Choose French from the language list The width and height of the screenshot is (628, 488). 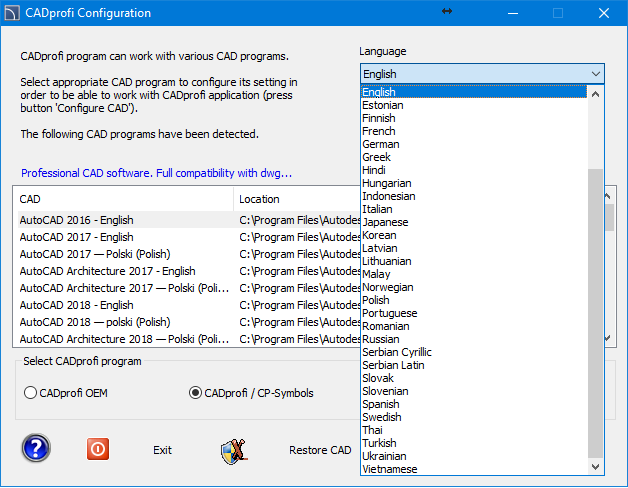pyautogui.click(x=474, y=131)
